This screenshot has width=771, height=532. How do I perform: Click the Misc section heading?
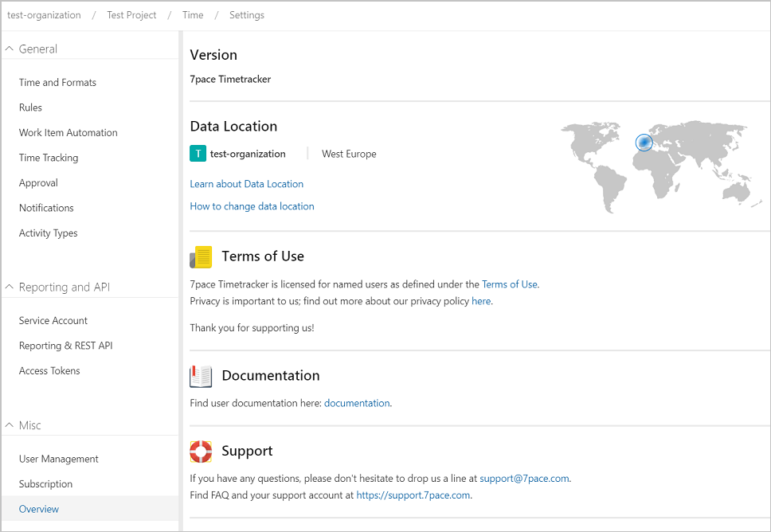30,425
